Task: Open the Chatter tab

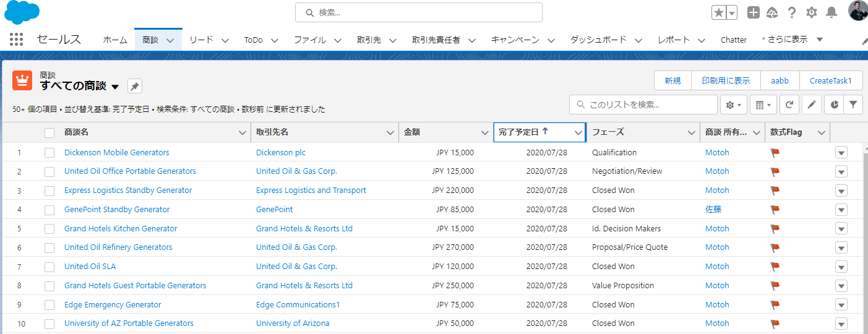Action: point(734,40)
